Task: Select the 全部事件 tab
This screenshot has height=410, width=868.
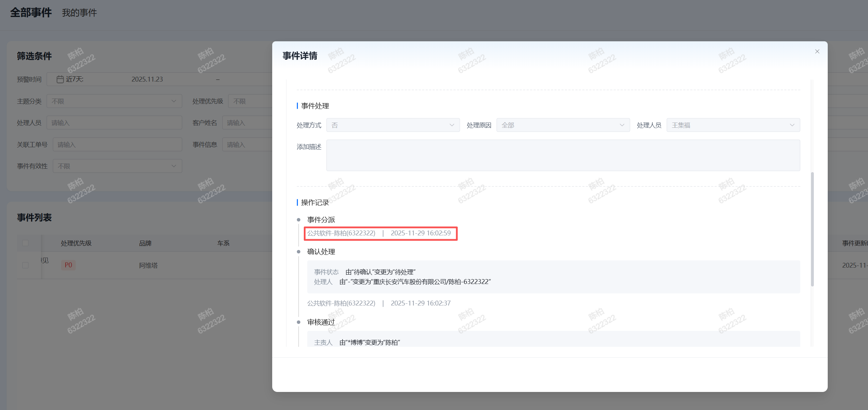Action: pyautogui.click(x=31, y=12)
